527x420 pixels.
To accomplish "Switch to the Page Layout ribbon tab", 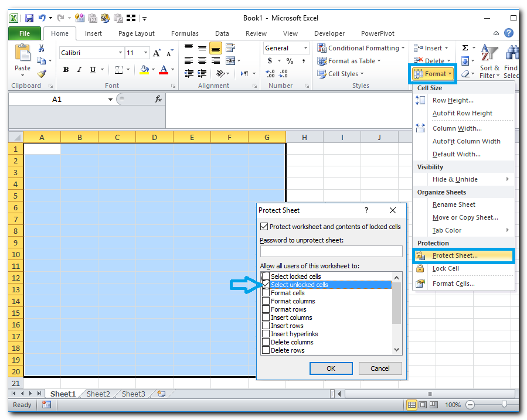I will click(x=137, y=33).
